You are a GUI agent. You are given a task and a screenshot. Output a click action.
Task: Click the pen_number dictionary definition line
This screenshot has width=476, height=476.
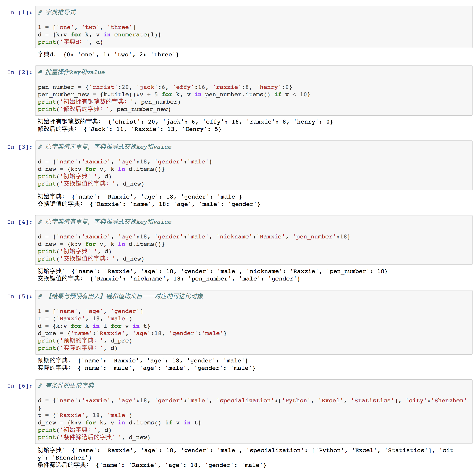point(165,87)
